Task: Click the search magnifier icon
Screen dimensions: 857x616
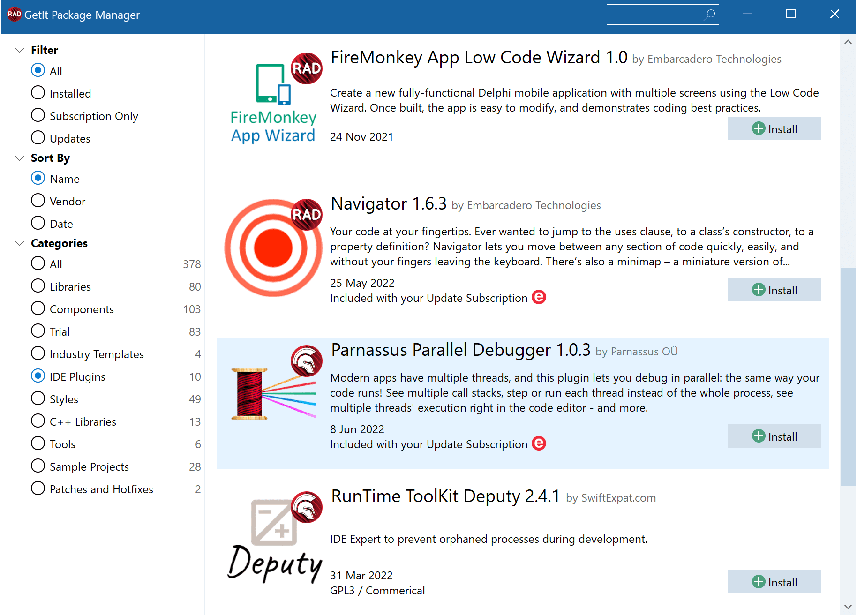Action: point(709,15)
